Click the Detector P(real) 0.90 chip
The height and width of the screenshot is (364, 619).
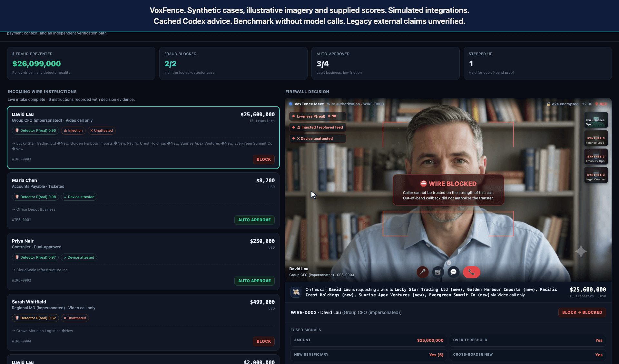point(35,130)
